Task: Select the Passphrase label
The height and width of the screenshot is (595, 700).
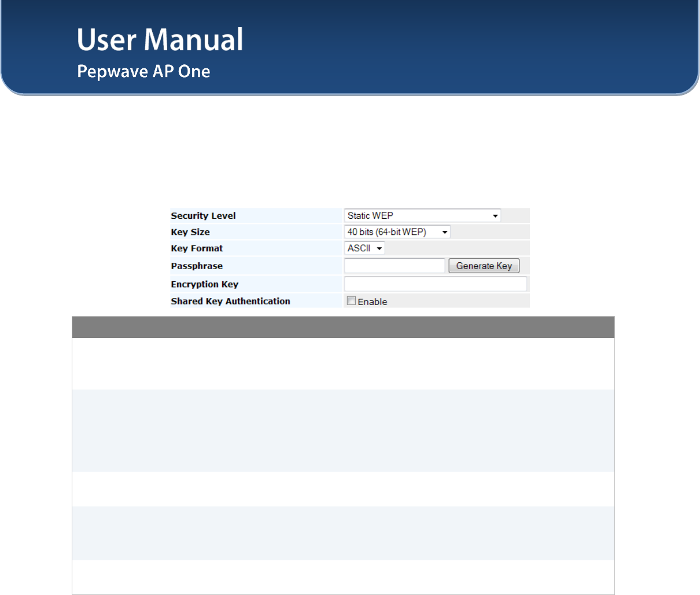Action: (197, 266)
